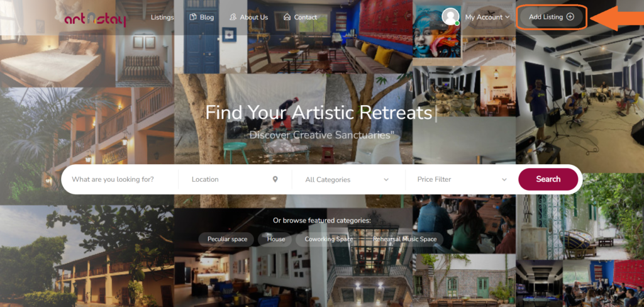Screen dimensions: 644x307
Task: Expand the My Account dropdown
Action: [x=487, y=17]
